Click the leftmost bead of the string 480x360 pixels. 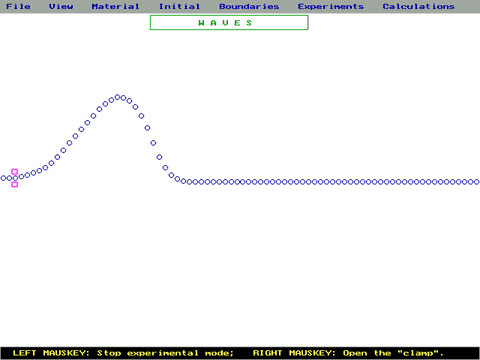(x=3, y=178)
